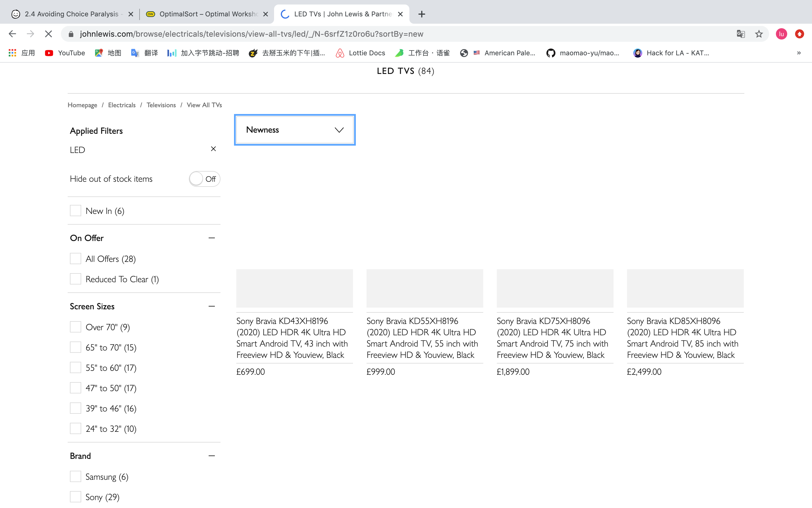Image resolution: width=812 pixels, height=508 pixels.
Task: Switch to OptimalSort Optimal Workshop tab
Action: point(207,14)
